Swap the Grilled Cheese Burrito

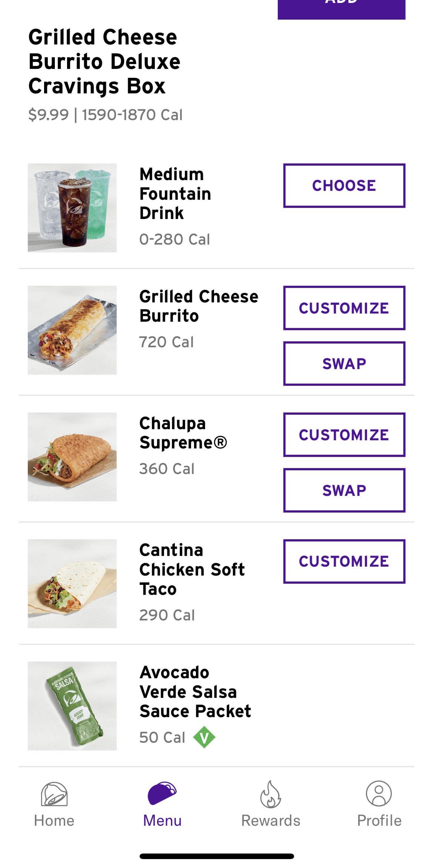pos(344,364)
